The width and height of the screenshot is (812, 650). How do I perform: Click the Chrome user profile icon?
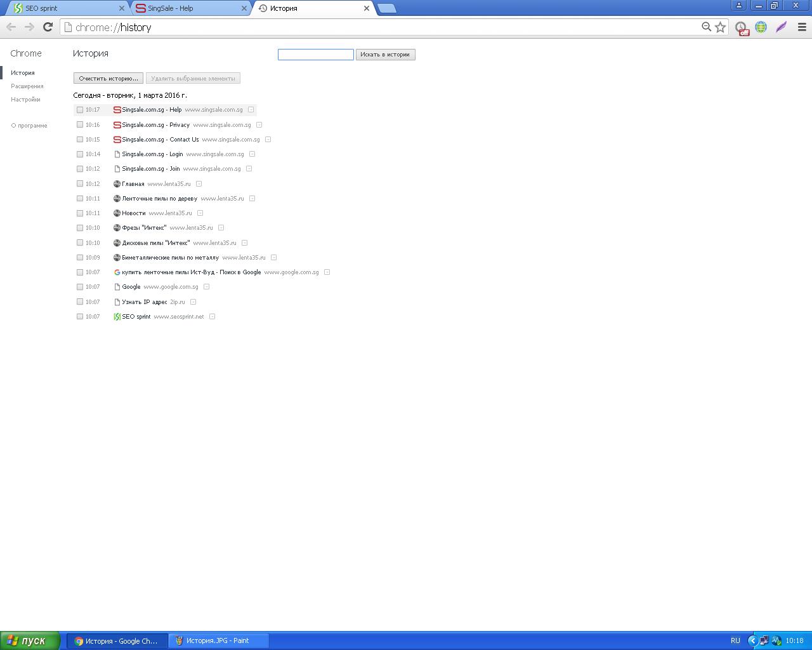pyautogui.click(x=738, y=5)
